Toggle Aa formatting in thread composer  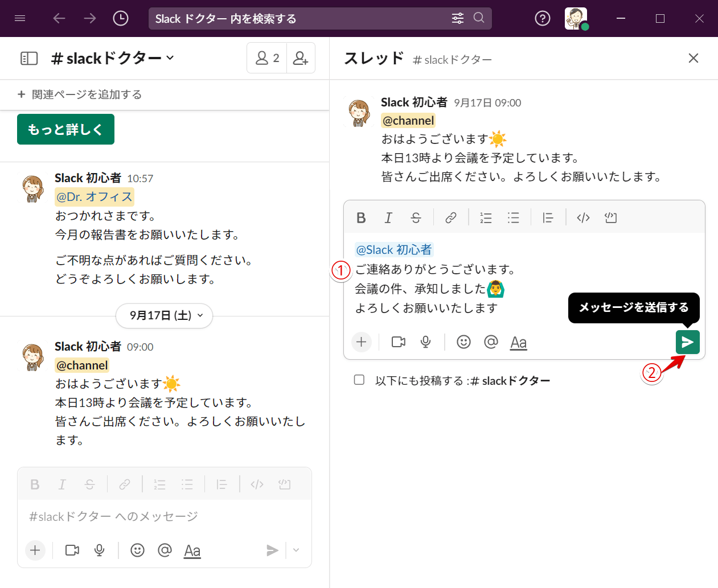(518, 343)
